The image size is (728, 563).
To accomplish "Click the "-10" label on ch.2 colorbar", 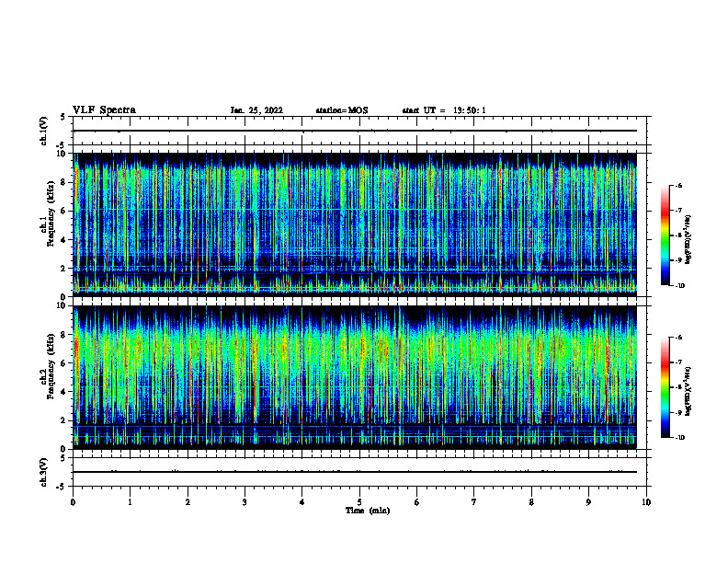I will pyautogui.click(x=679, y=438).
